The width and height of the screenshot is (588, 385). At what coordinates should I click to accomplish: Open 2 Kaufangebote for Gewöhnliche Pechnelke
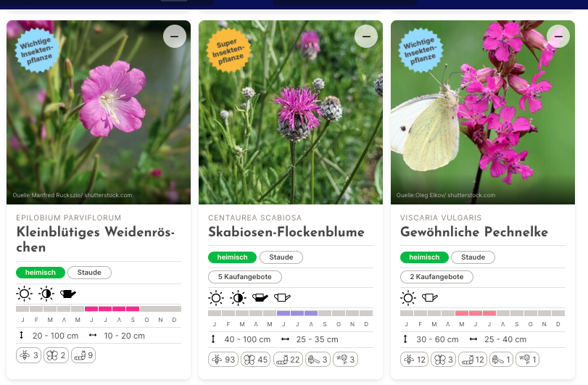pyautogui.click(x=437, y=277)
